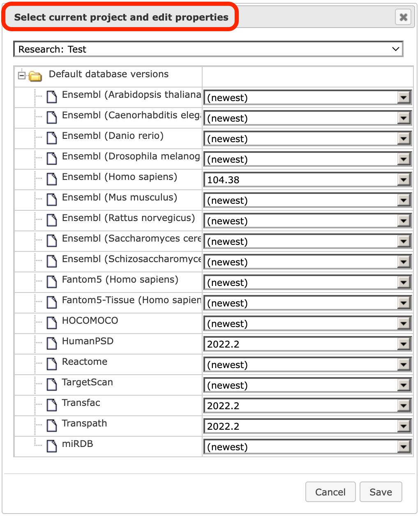Select the HumanPSD row label

coord(88,341)
